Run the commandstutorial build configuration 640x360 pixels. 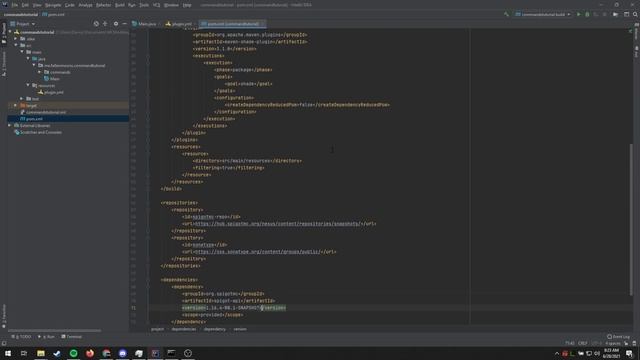(578, 14)
